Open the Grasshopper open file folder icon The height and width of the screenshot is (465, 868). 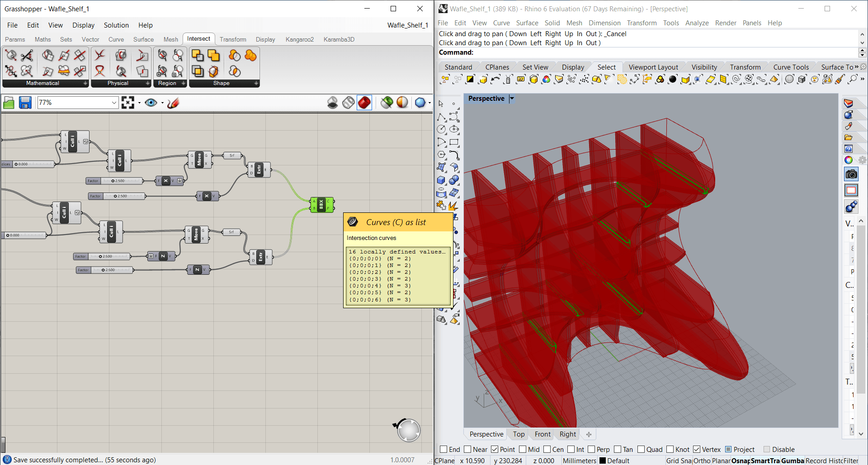9,103
